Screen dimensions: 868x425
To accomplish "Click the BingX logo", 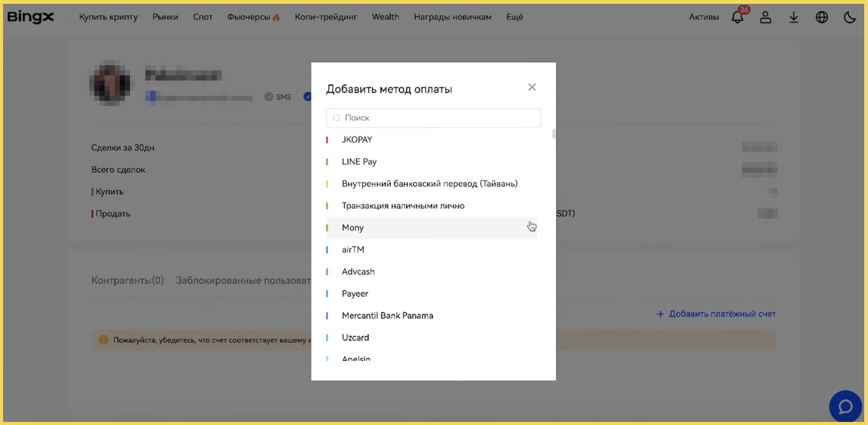I will 30,17.
